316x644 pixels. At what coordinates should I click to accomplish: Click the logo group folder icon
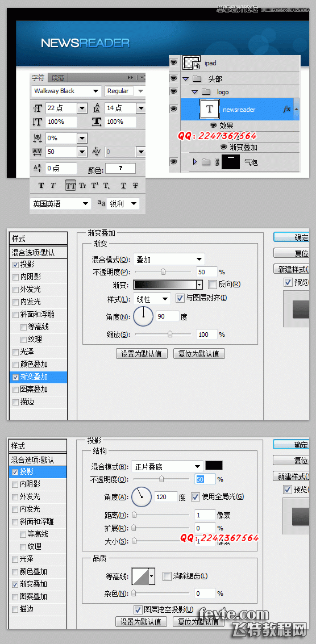tap(206, 91)
